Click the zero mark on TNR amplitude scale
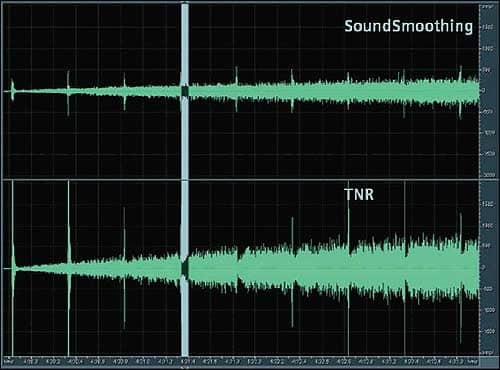The image size is (500, 370). click(x=484, y=267)
